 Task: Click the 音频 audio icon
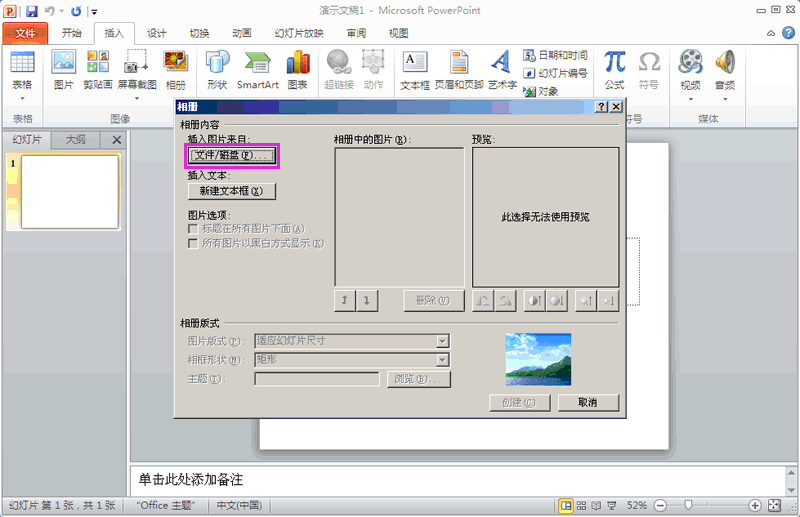point(725,69)
